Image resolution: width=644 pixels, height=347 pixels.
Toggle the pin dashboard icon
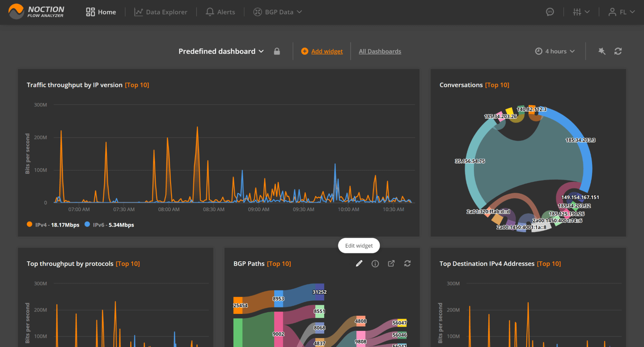pyautogui.click(x=602, y=51)
